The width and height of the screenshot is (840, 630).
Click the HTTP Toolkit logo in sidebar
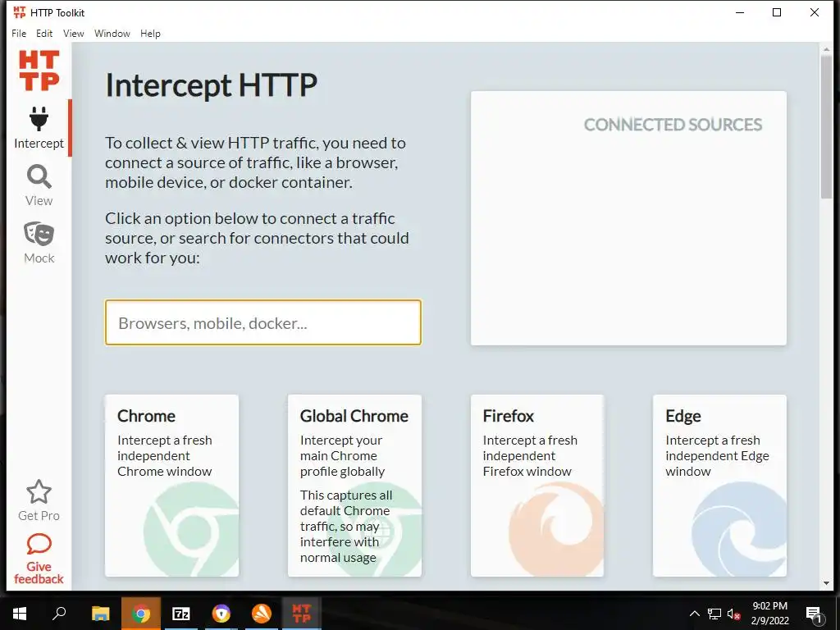coord(39,71)
